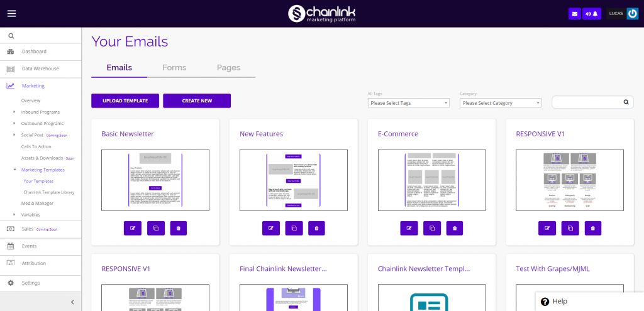Expand the Inbound Programs arrow
The height and width of the screenshot is (311, 644).
14,112
